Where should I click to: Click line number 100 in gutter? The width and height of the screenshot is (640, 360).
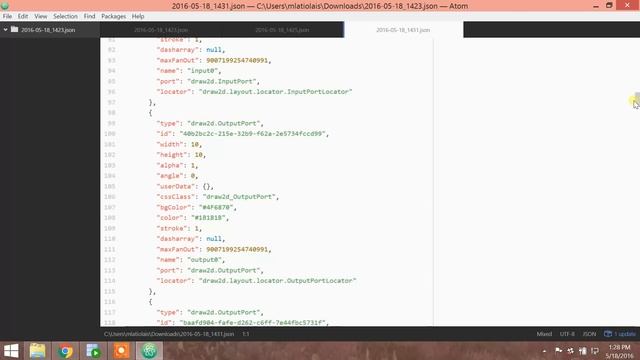[x=110, y=134]
